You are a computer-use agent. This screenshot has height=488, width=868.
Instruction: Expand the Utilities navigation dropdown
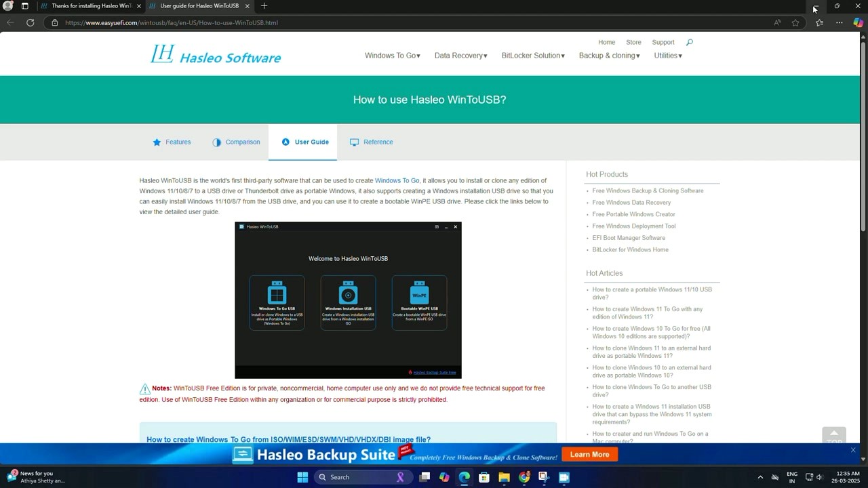click(x=667, y=55)
